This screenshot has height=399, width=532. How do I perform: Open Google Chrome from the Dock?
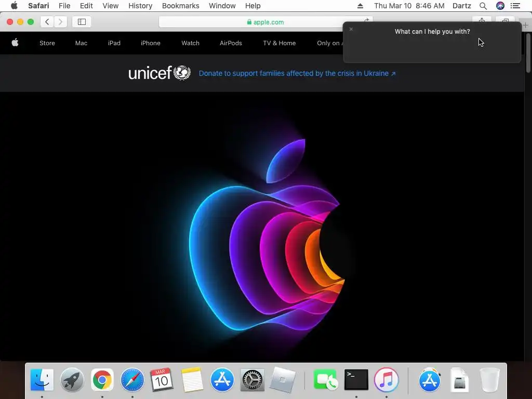[x=102, y=380]
